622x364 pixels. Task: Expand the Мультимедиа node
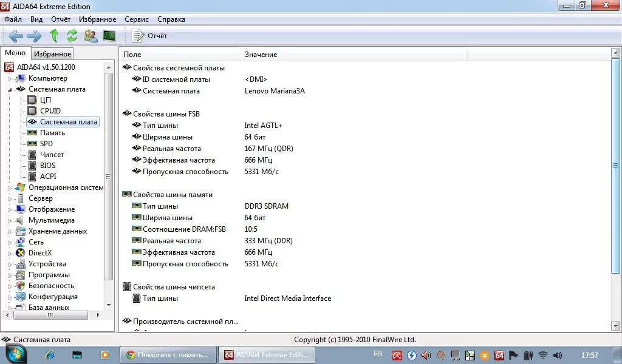10,221
